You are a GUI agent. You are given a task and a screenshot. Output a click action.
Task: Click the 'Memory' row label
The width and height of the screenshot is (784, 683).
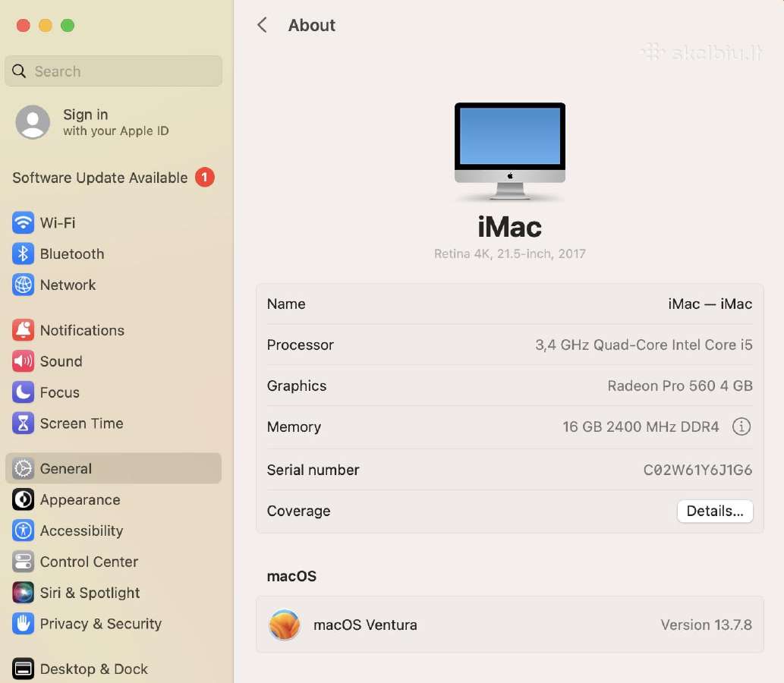(294, 427)
